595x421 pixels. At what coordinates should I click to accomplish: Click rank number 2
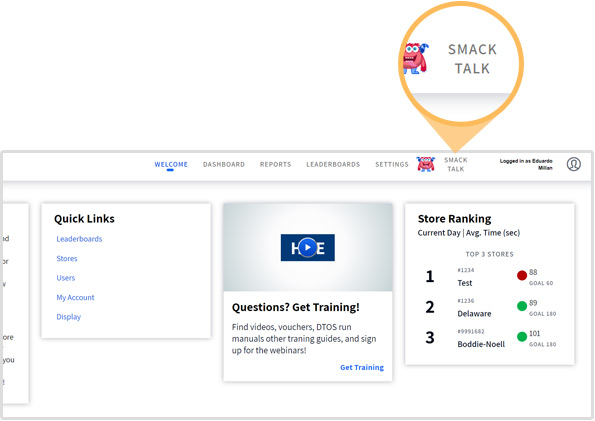[x=430, y=307]
